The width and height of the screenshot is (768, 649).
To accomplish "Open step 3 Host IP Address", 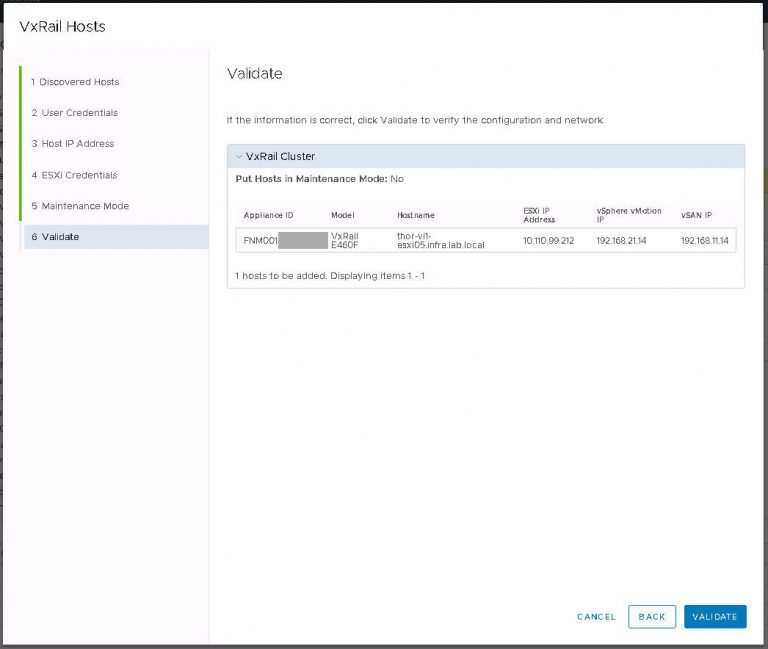I will [x=73, y=144].
